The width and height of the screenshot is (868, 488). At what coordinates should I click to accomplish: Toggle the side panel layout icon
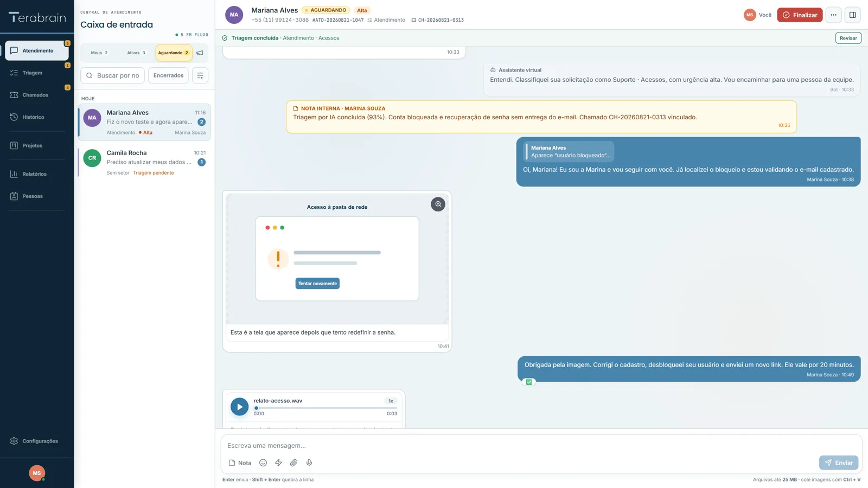pyautogui.click(x=852, y=15)
